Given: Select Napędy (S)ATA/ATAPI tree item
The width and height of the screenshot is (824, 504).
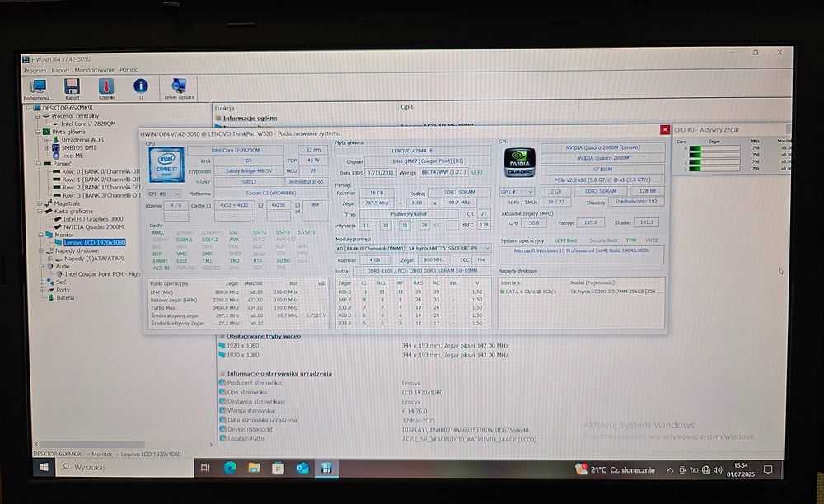Looking at the screenshot, I should pyautogui.click(x=94, y=259).
